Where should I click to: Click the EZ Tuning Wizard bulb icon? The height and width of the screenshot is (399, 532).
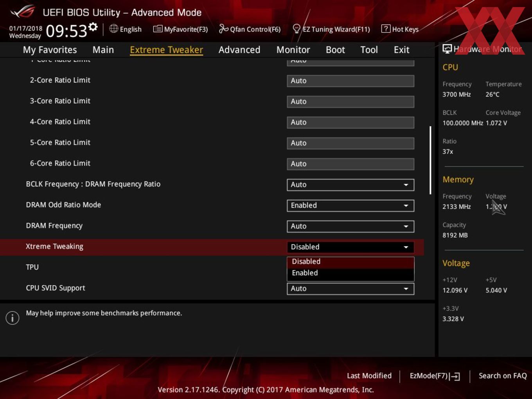[x=297, y=29]
